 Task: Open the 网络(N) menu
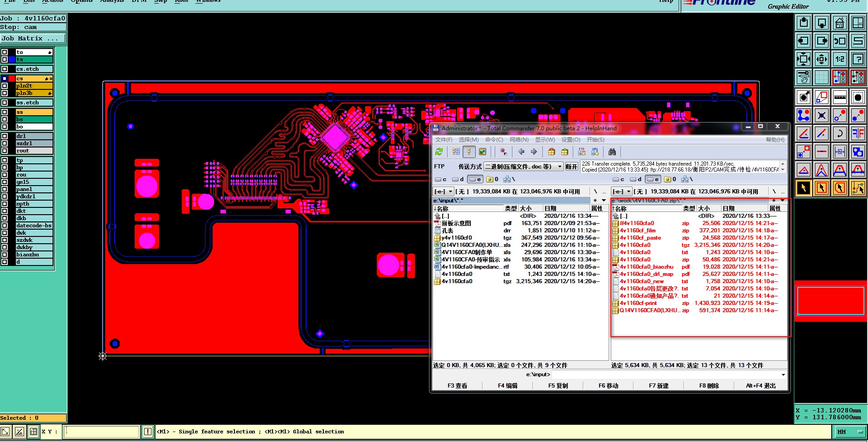click(x=519, y=140)
